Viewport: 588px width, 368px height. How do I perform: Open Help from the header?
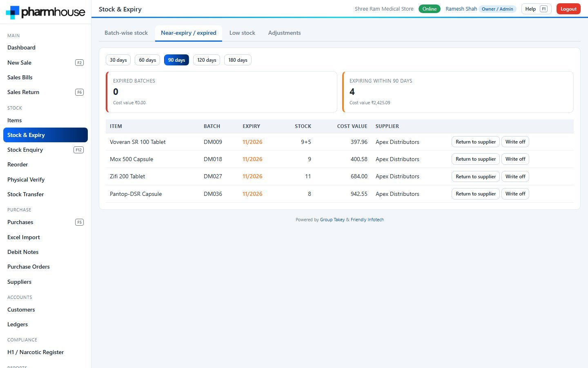click(536, 9)
